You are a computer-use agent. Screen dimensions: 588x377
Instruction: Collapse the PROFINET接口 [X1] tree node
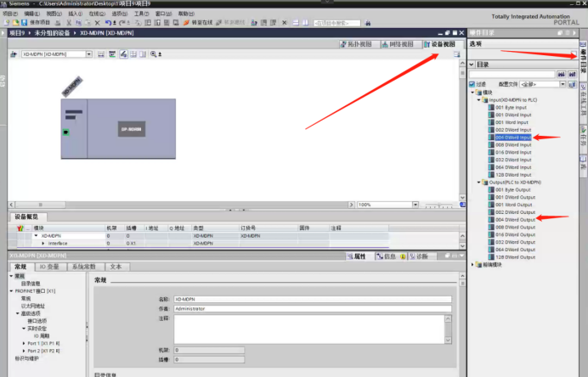tap(11, 290)
